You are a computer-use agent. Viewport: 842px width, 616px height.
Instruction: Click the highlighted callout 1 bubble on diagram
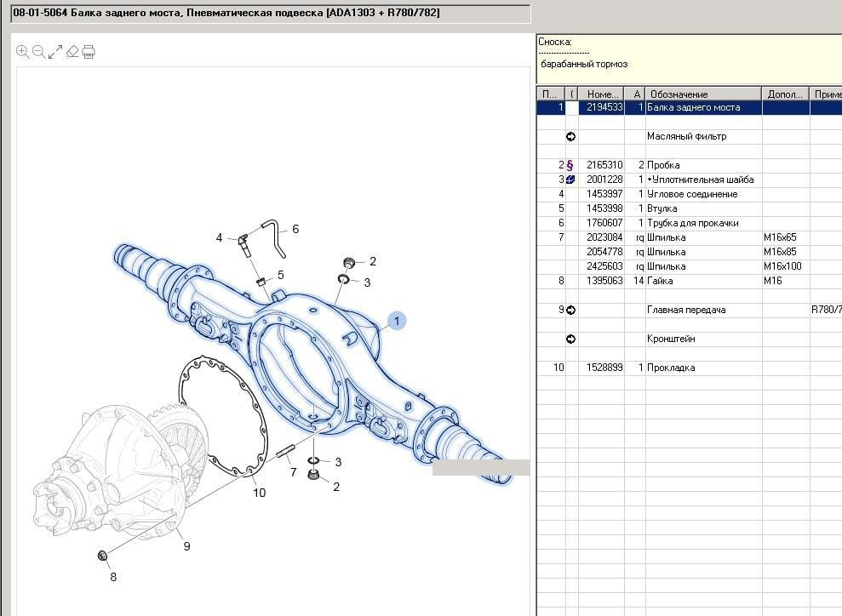click(397, 321)
